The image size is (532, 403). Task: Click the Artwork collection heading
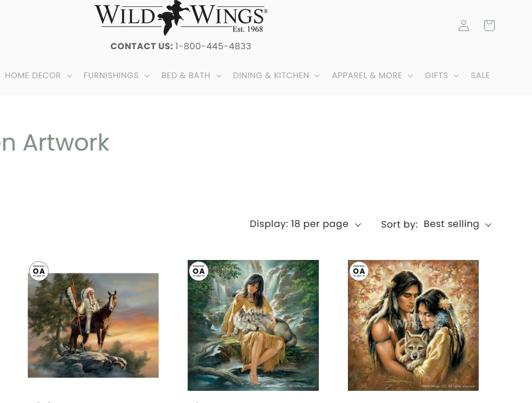(x=54, y=142)
